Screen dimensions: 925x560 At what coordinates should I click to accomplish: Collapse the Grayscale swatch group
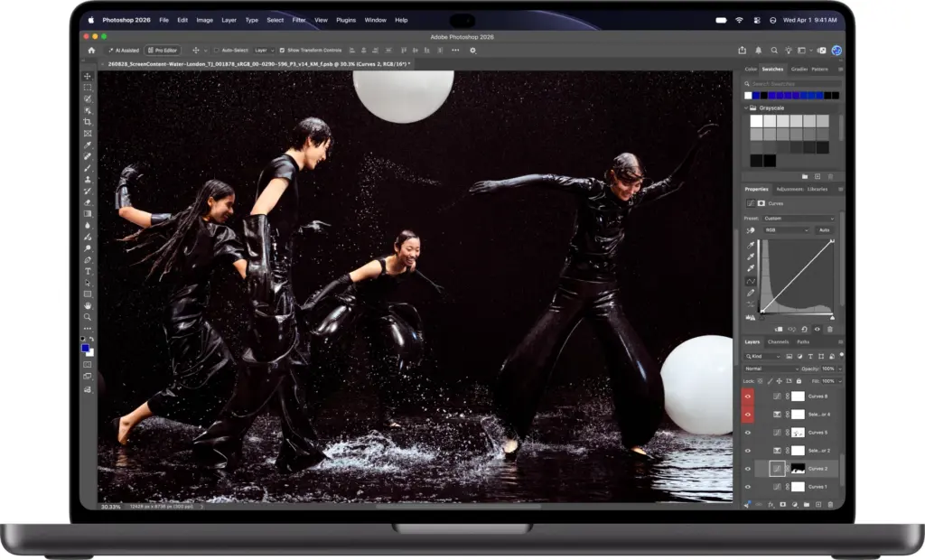[746, 108]
